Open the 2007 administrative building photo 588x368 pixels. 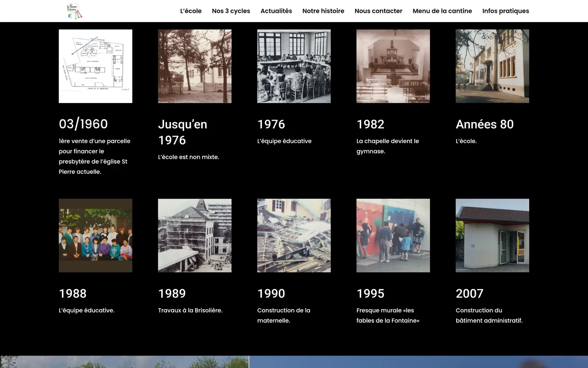[492, 236]
